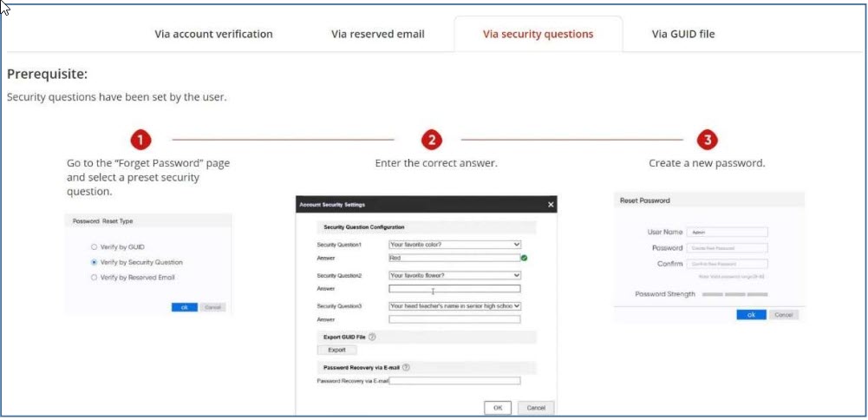Screen dimensions: 868x420
Task: Click the green checkmark next to Red answer
Action: coord(525,258)
